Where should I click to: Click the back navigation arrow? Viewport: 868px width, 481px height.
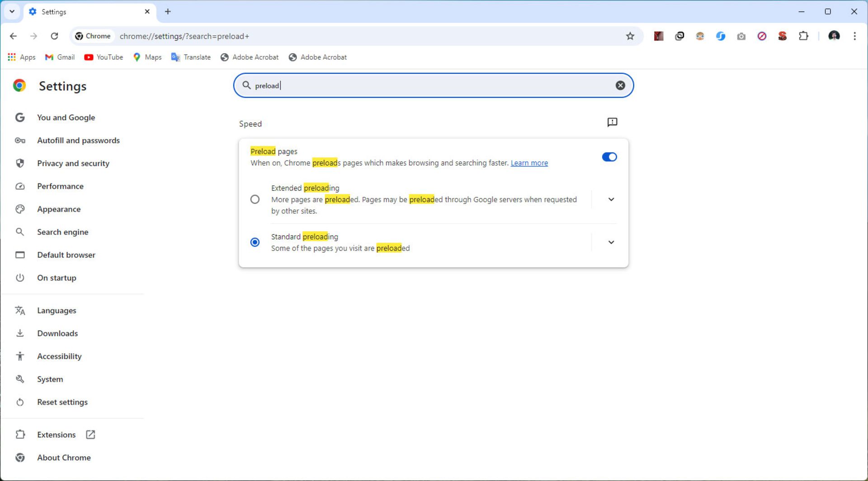tap(13, 36)
